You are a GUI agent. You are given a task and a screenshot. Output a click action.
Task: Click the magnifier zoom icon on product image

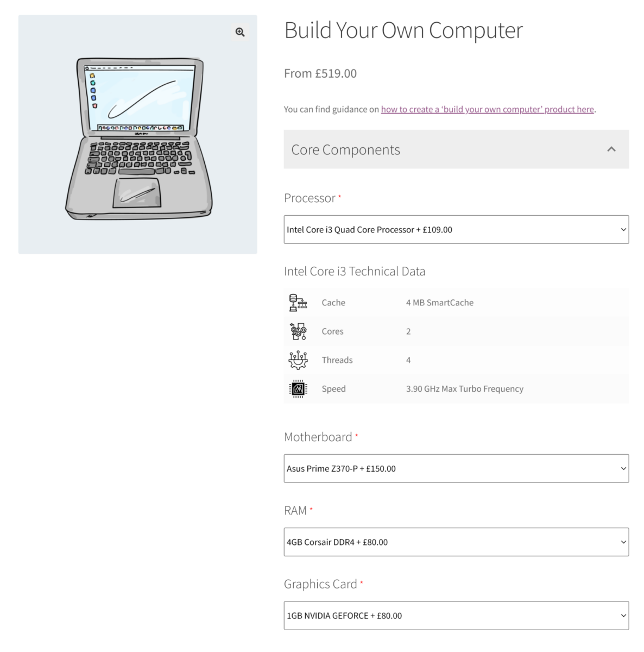pyautogui.click(x=240, y=32)
